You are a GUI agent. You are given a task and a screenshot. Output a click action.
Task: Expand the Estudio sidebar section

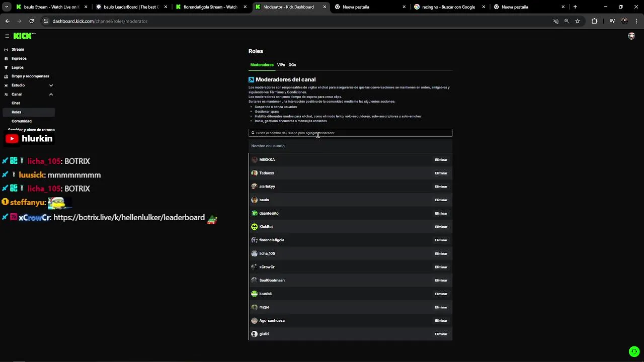click(51, 85)
